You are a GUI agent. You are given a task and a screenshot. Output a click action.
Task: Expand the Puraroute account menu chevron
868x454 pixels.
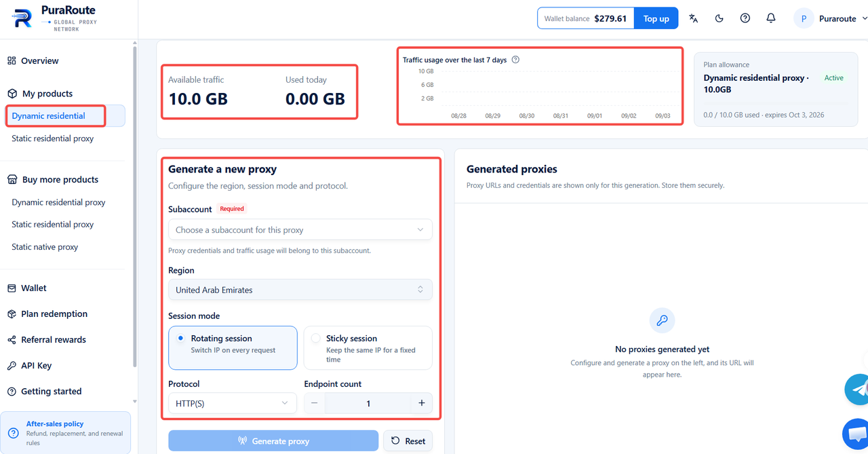864,19
